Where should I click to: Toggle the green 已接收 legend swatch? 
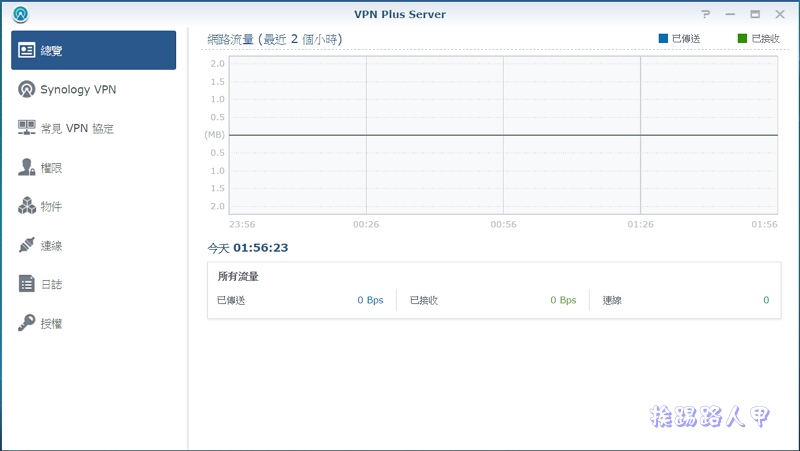(742, 38)
